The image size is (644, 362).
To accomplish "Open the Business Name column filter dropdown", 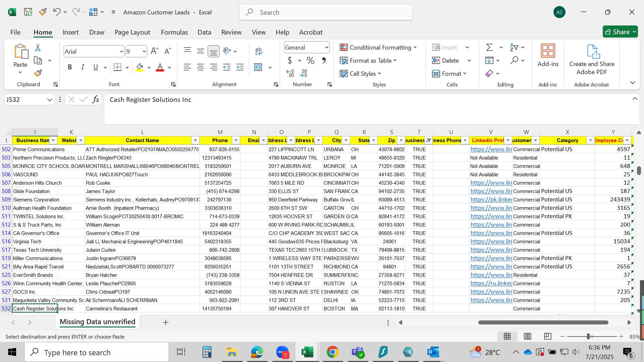I will click(x=53, y=140).
